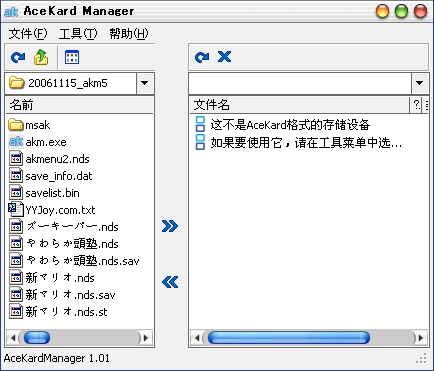Select the msak folder icon
Image resolution: width=434 pixels, height=371 pixels.
tap(15, 125)
